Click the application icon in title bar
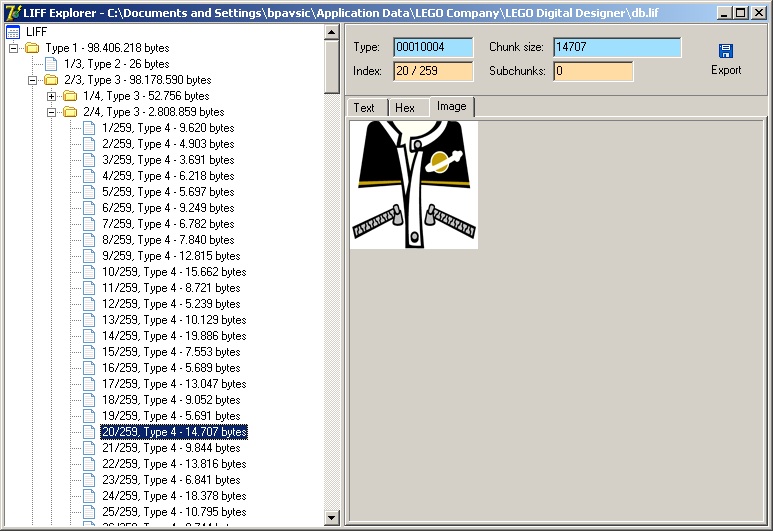Screen dimensions: 773x531 pos(12,12)
